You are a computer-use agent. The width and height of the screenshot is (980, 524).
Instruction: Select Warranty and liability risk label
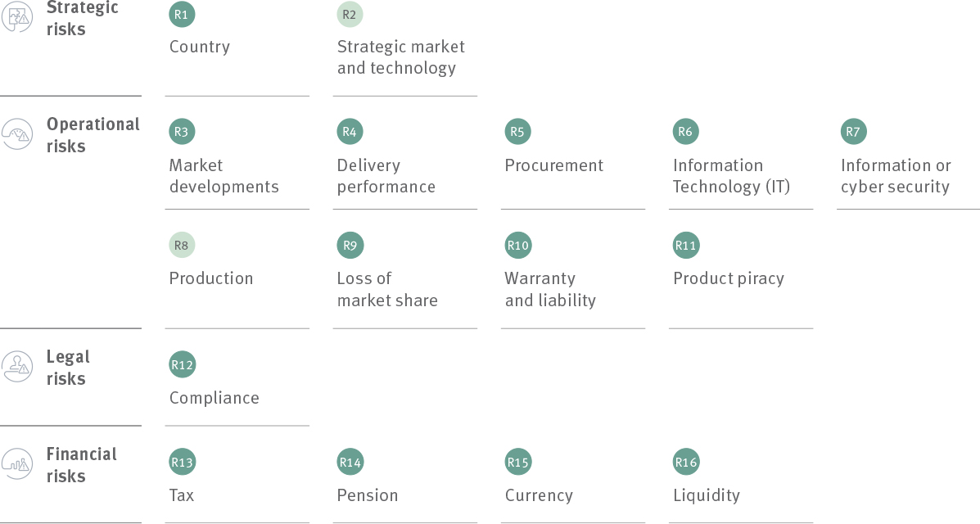(549, 289)
